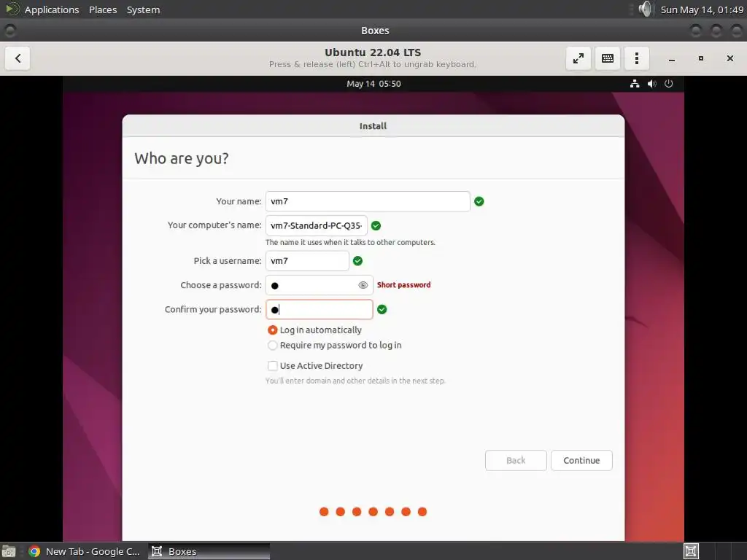Click the green check beside Your name
The width and height of the screenshot is (747, 560).
tap(479, 201)
